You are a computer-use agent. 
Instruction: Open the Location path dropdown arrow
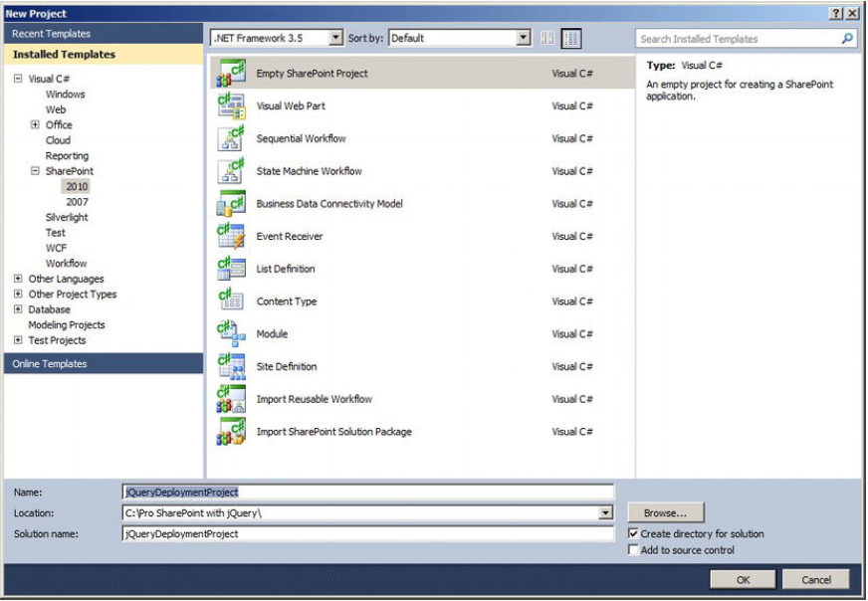[606, 513]
